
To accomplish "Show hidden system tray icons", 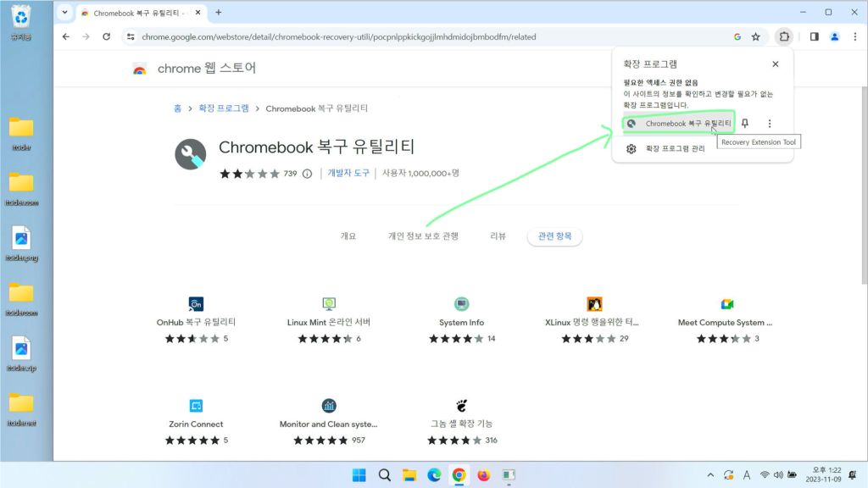I will (x=710, y=475).
